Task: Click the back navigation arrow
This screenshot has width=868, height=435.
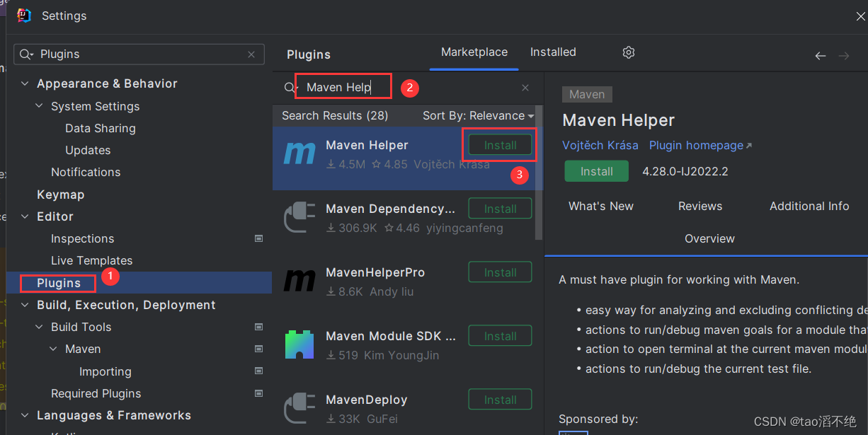Action: pyautogui.click(x=821, y=56)
